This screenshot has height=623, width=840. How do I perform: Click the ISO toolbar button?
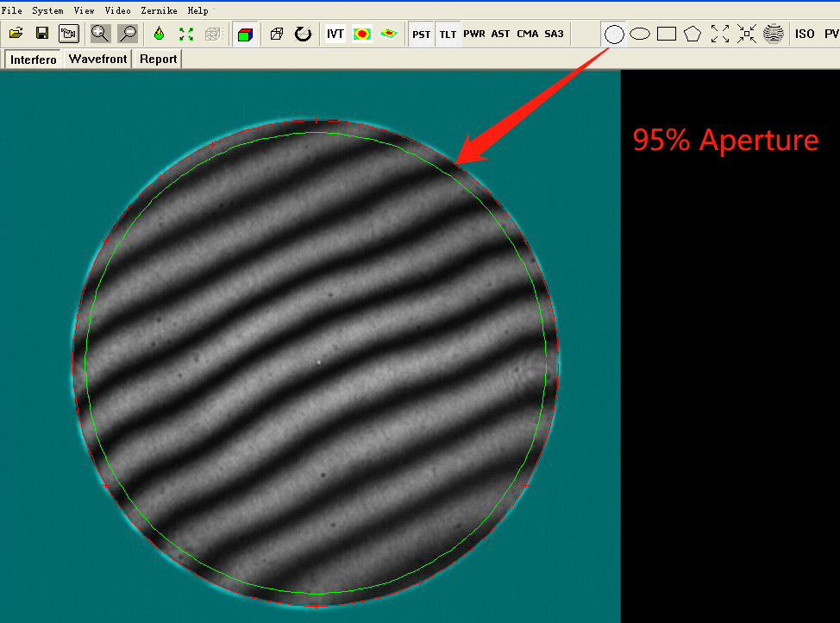[805, 34]
